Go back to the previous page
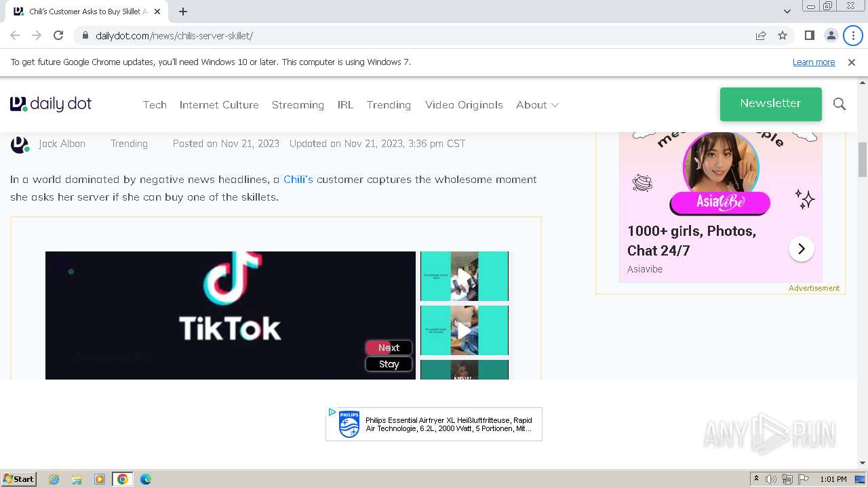The height and width of the screenshot is (488, 868). coord(15,35)
